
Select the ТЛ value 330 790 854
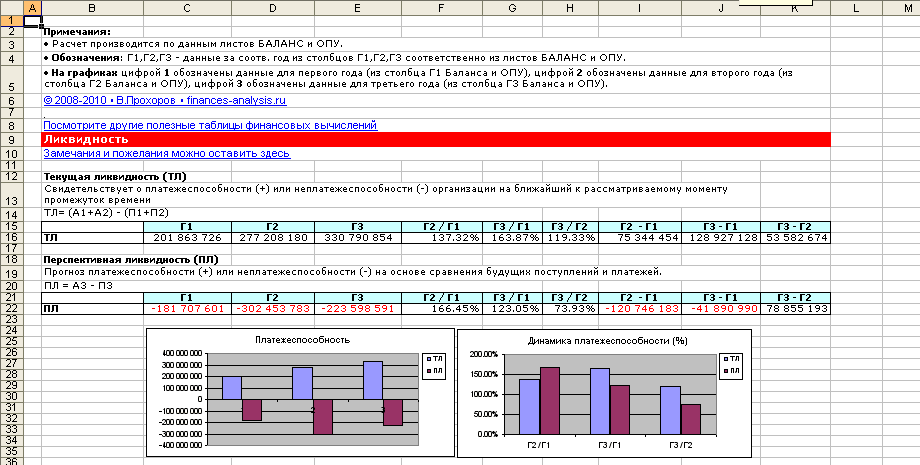[x=358, y=237]
